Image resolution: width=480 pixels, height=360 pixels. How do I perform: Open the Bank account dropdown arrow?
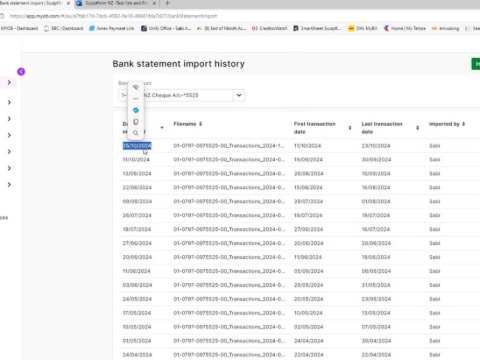(239, 95)
